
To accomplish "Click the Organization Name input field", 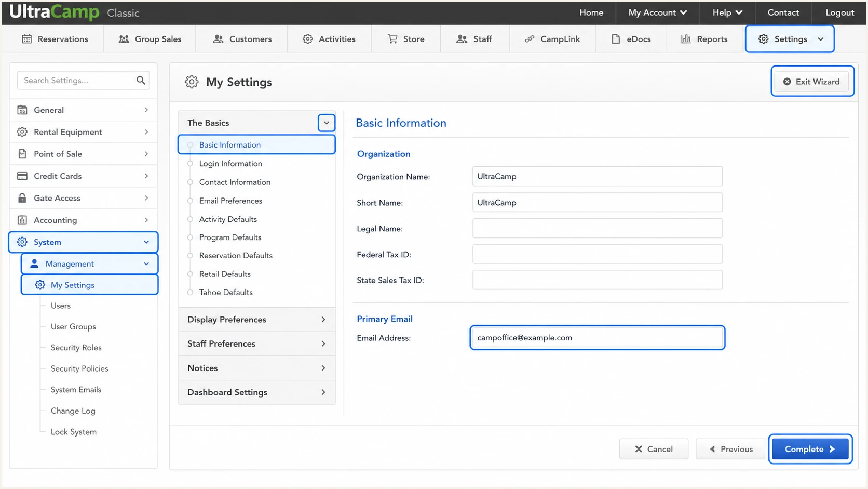I will point(598,176).
